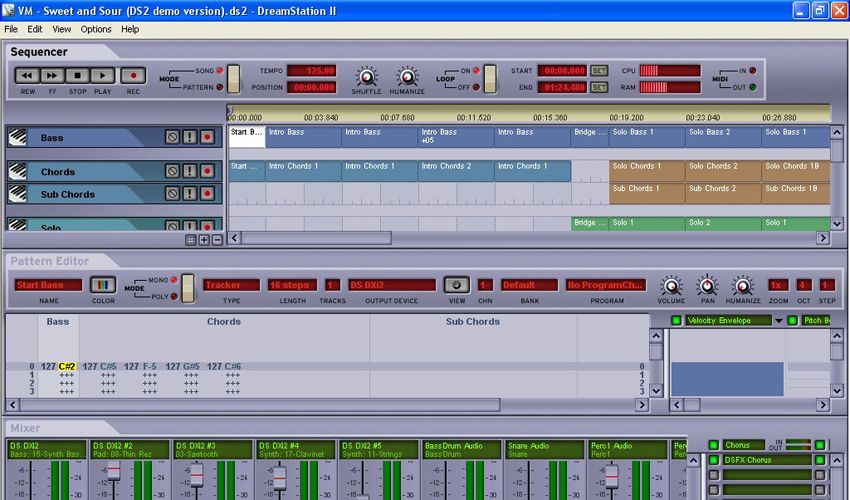Arm recording with the REC button
850x500 pixels.
click(133, 75)
